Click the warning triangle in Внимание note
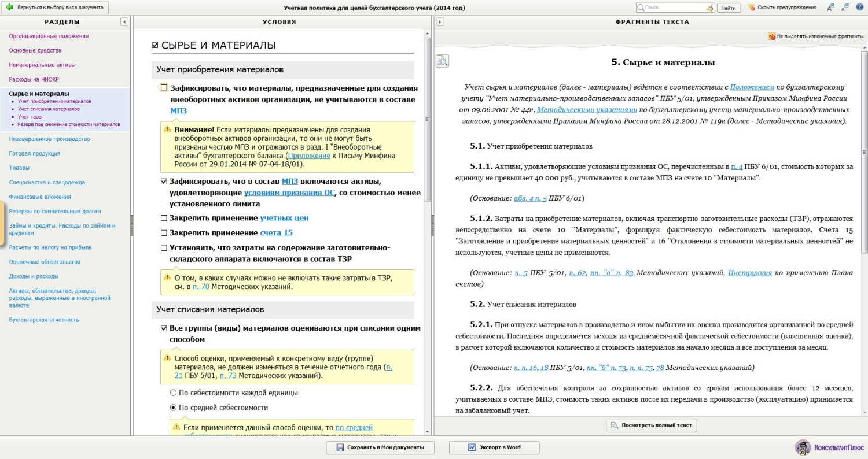868x459 pixels. (167, 129)
